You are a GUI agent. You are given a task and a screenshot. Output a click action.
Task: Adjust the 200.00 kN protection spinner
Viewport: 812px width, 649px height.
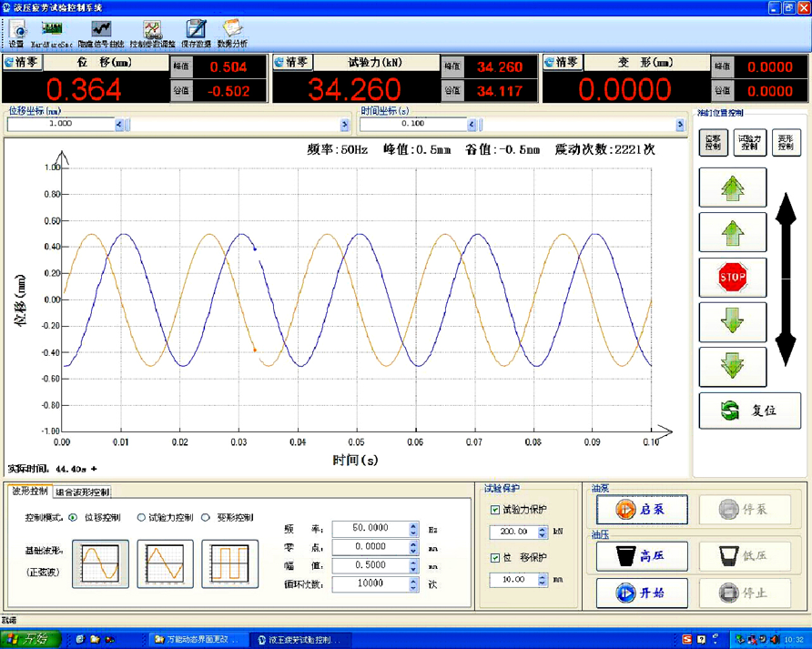pos(543,532)
